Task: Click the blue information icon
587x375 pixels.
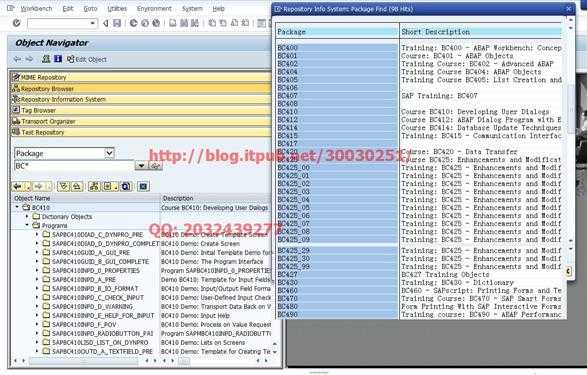Action: 58,59
